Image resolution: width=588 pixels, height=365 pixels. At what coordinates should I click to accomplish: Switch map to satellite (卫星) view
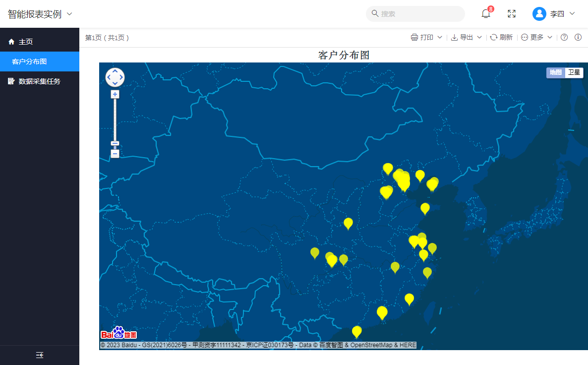point(574,72)
